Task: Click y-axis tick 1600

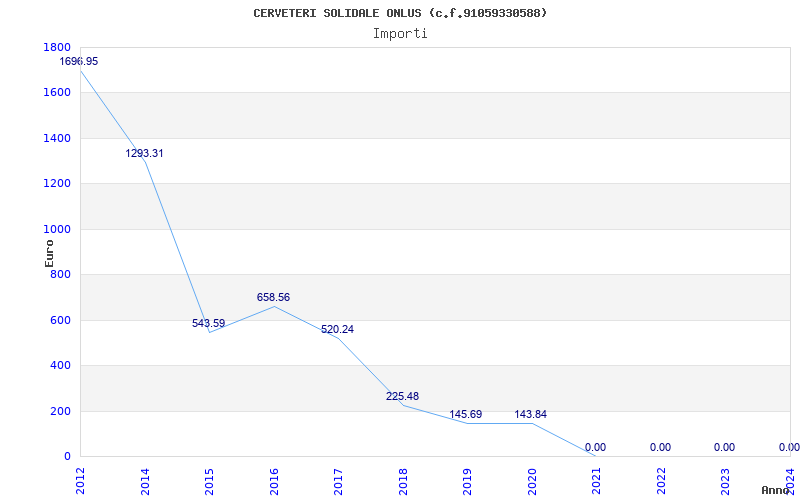Action: click(57, 92)
